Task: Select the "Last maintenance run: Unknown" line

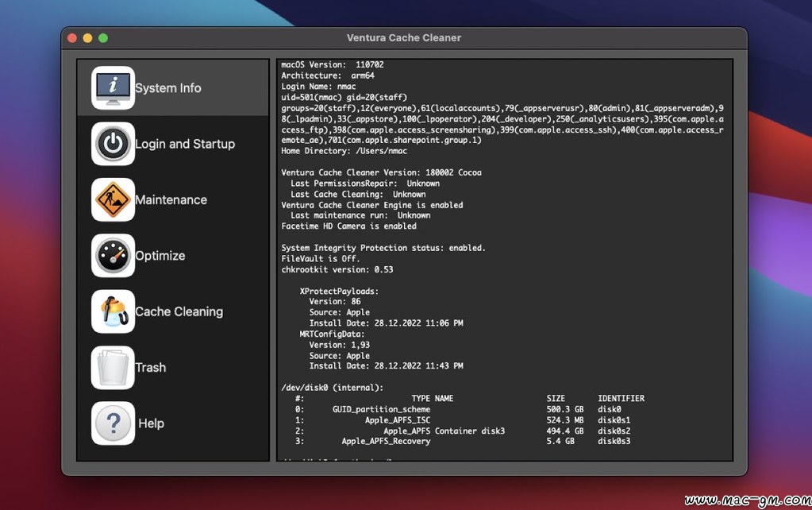Action: click(360, 215)
